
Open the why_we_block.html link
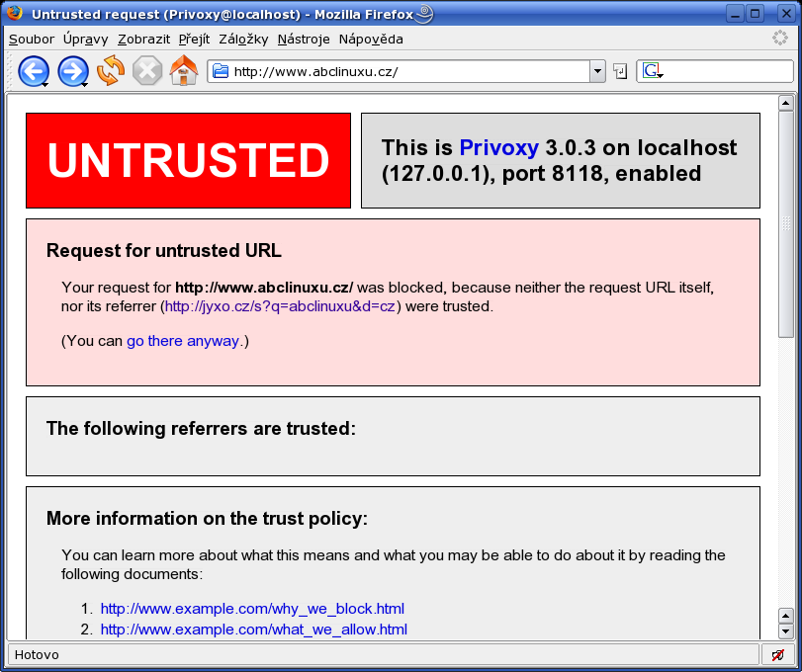pos(252,609)
